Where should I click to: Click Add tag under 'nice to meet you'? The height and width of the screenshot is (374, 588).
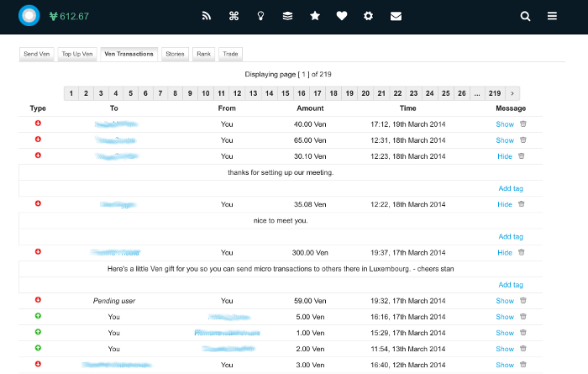[511, 237]
